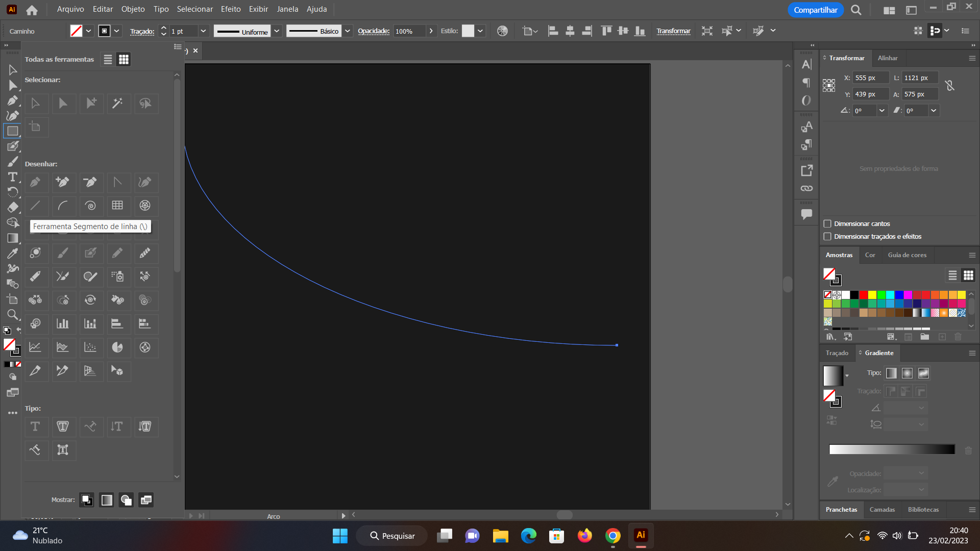Choose the Zoom tool in left toolbar
Screen dimensions: 980x551
click(x=13, y=314)
